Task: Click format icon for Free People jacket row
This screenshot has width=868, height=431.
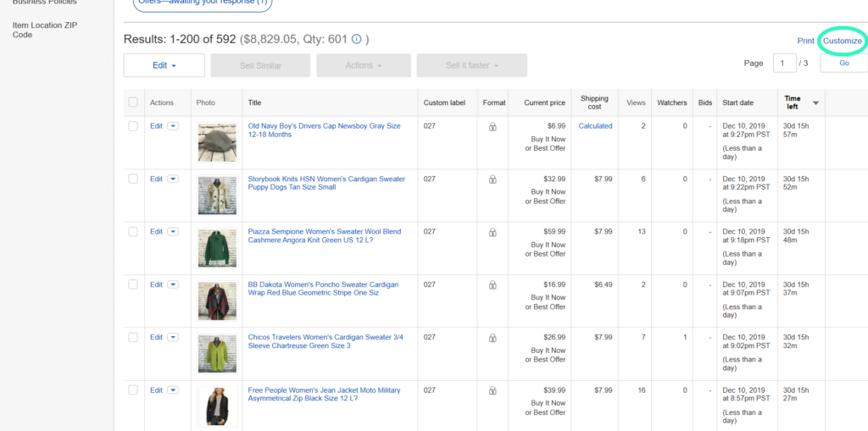Action: (492, 390)
